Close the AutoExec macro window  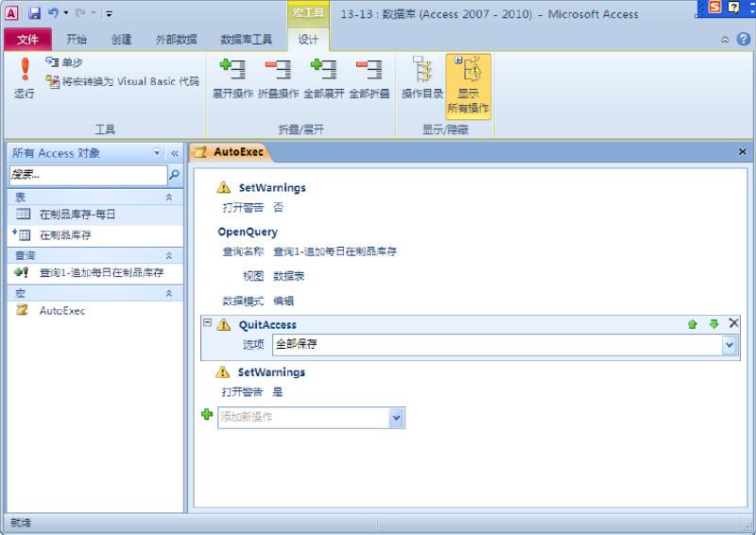coord(743,152)
